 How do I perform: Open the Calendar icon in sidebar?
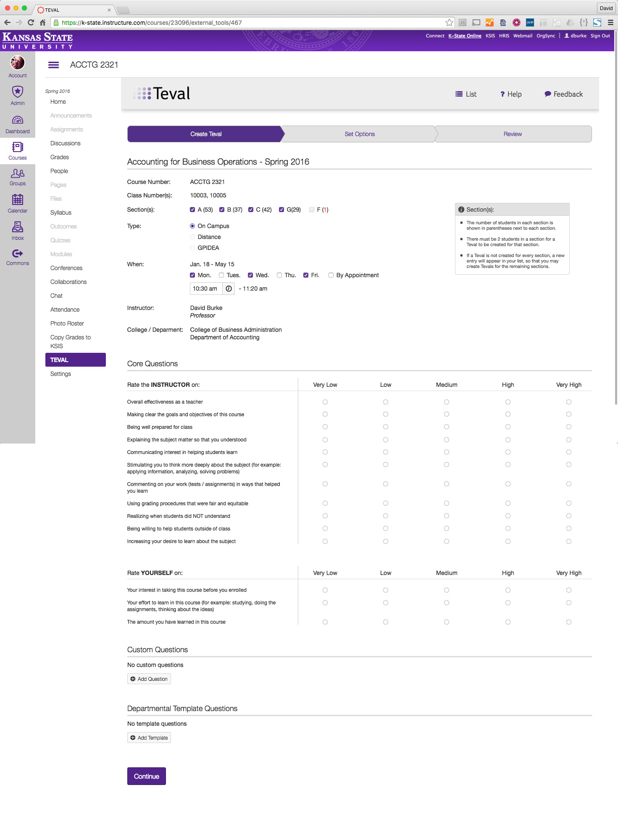point(18,199)
